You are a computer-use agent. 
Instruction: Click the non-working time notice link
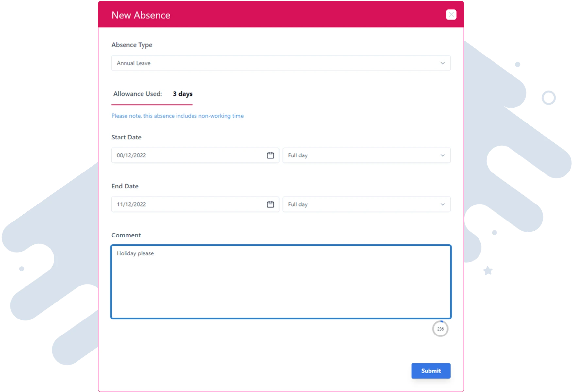[177, 116]
